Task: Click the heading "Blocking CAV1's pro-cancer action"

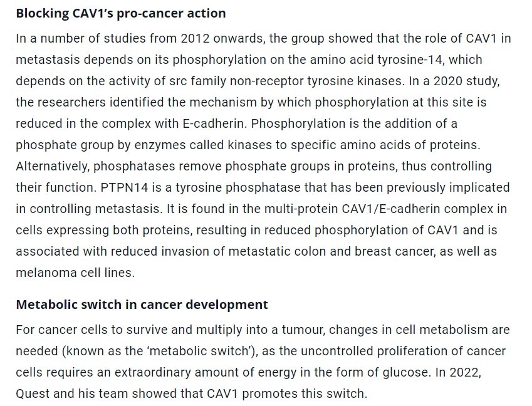Action: point(120,13)
